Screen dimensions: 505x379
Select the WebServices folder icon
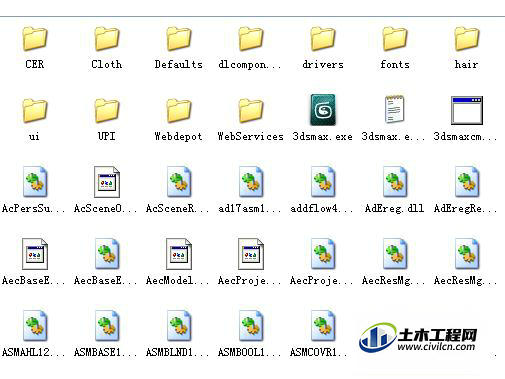(251, 110)
